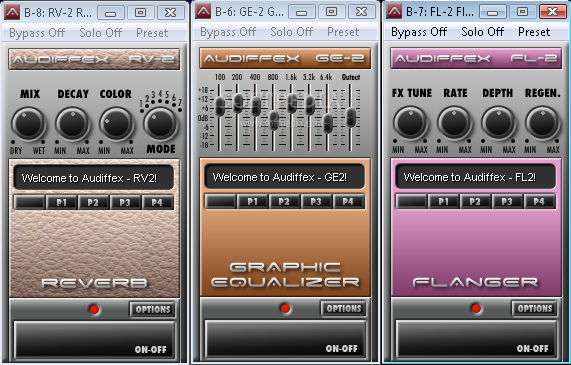Screen dimensions: 571x365
Task: Click the Audiffex logo icon in FL-2 window title
Action: point(394,12)
